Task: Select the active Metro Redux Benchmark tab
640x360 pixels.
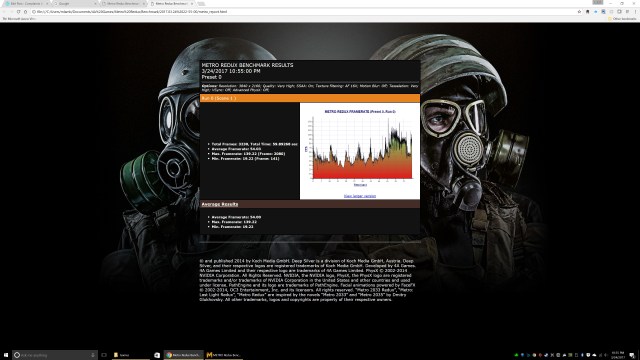Action: [171, 4]
